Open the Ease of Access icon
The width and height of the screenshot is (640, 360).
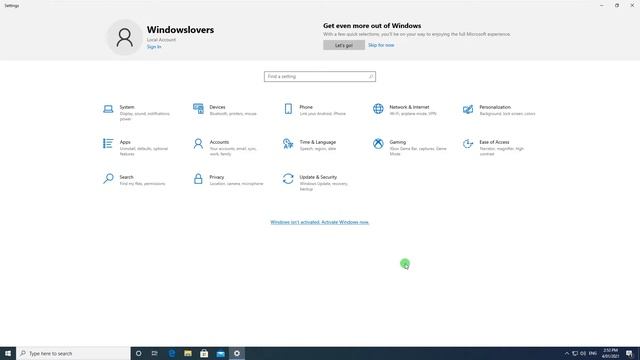pyautogui.click(x=468, y=144)
